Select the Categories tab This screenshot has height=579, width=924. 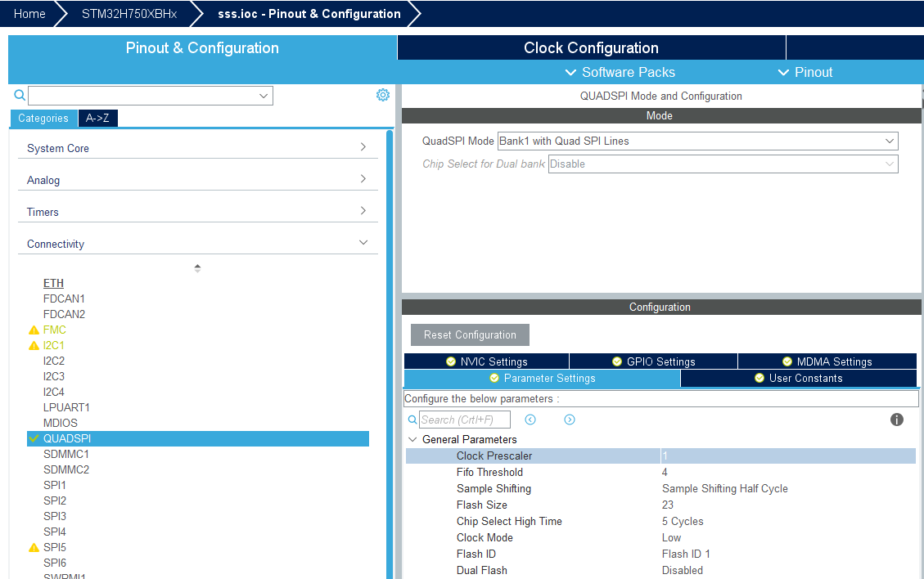(43, 118)
